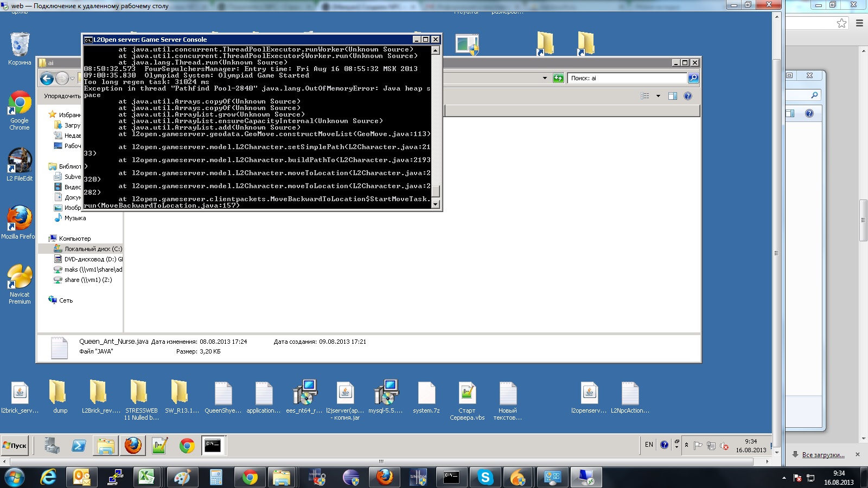Open Internet Explorer from the local taskbar
This screenshot has height=488, width=868.
pos(49,477)
